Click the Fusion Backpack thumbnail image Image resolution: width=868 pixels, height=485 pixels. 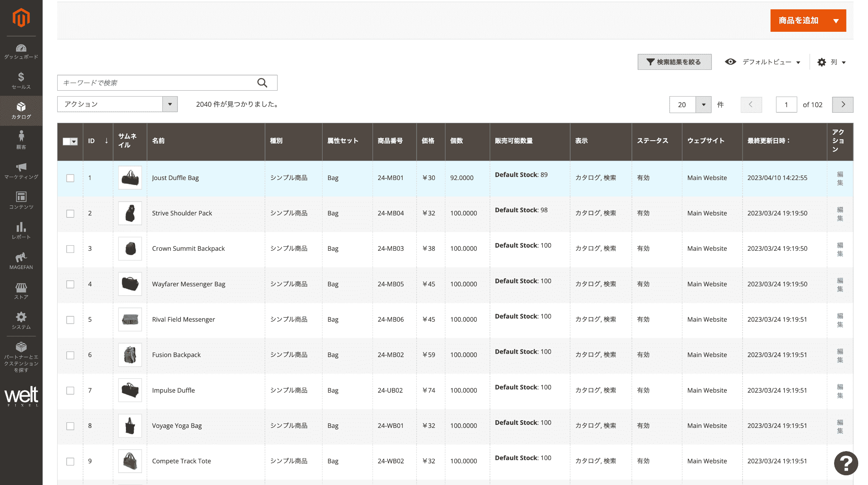(130, 355)
